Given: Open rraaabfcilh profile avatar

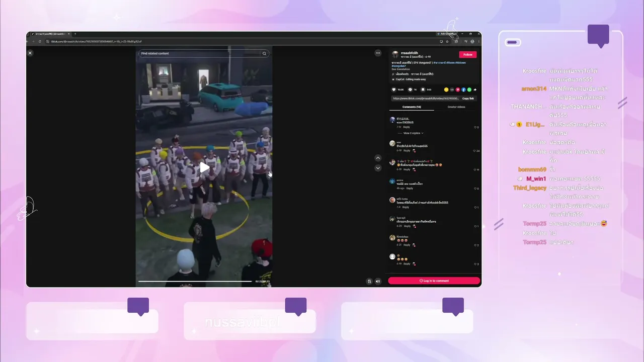Looking at the screenshot, I should pos(395,54).
